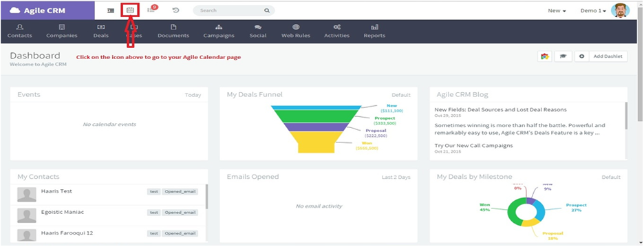Click the My Contacts dashlet scrollbar
The width and height of the screenshot is (644, 249).
coord(206,197)
